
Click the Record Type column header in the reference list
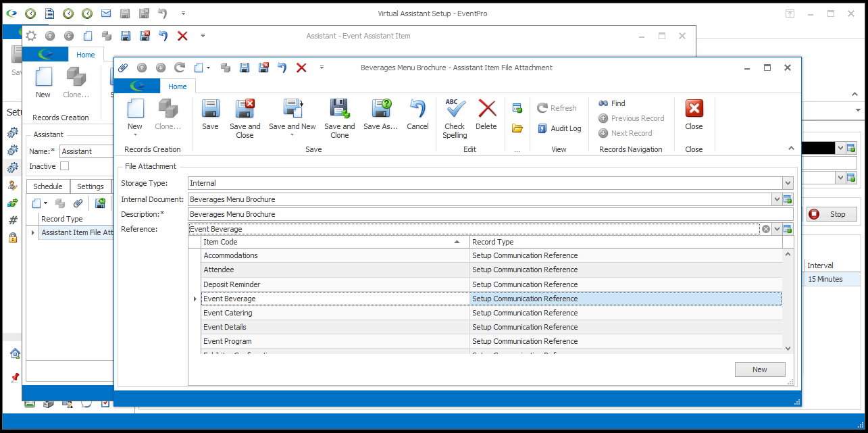point(626,242)
